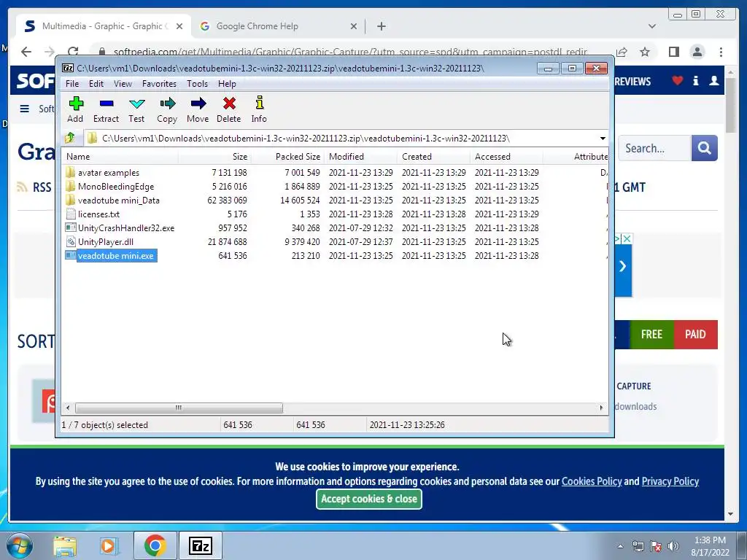Image resolution: width=747 pixels, height=560 pixels.
Task: Open Chrome tab search chevron
Action: coord(652,26)
